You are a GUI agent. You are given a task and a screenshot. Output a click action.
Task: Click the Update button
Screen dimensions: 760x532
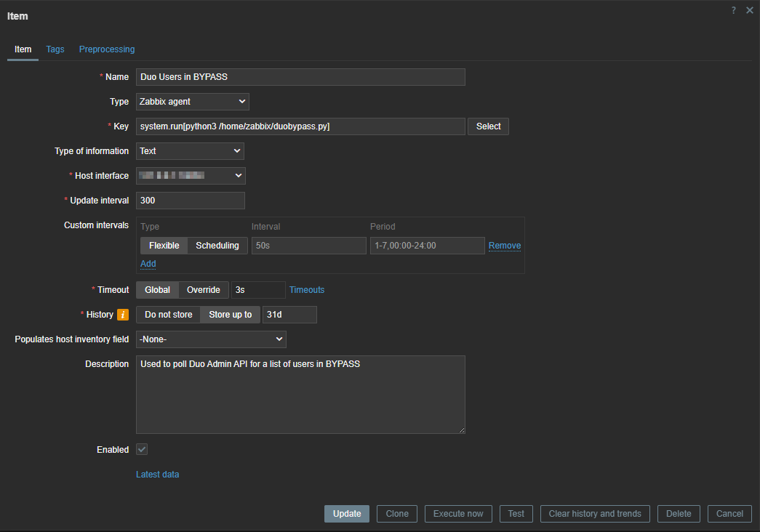[347, 514]
